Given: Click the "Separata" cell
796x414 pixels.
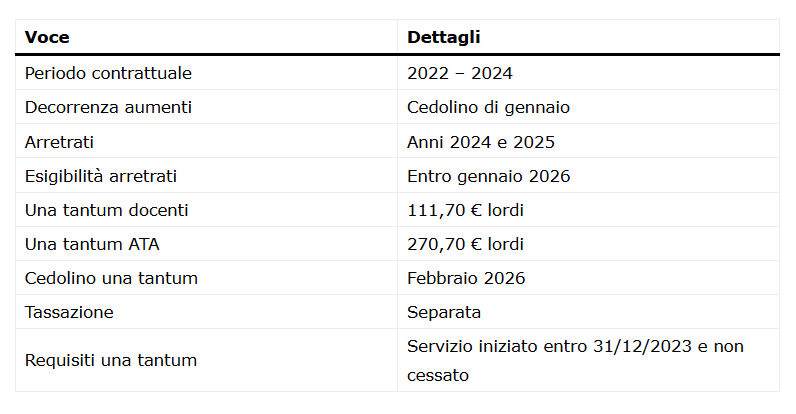Looking at the screenshot, I should tap(444, 312).
